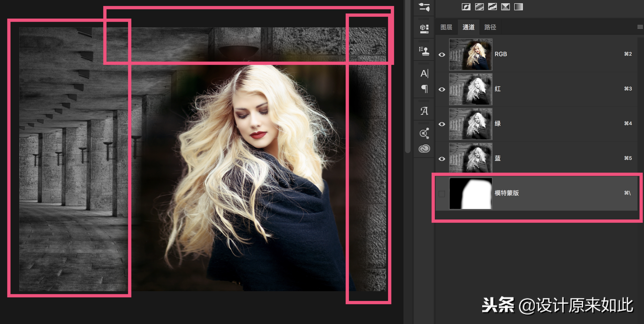Click the ⌘2 shortcut label
Image resolution: width=644 pixels, height=324 pixels.
coord(628,54)
